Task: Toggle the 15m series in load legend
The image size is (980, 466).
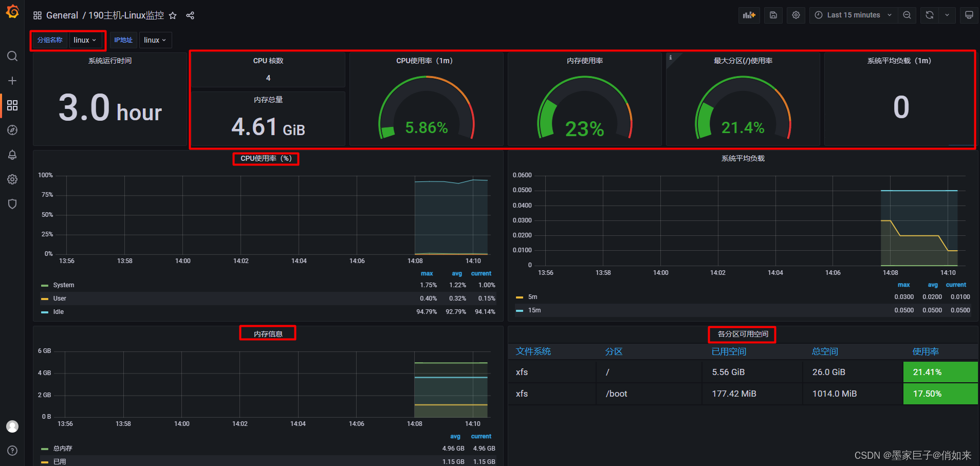Action: (x=534, y=310)
